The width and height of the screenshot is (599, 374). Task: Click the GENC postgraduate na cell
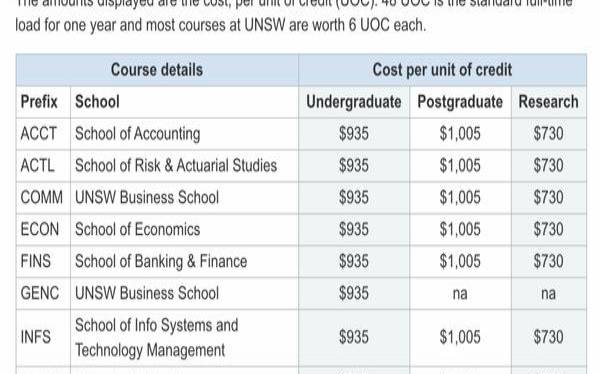coord(460,293)
